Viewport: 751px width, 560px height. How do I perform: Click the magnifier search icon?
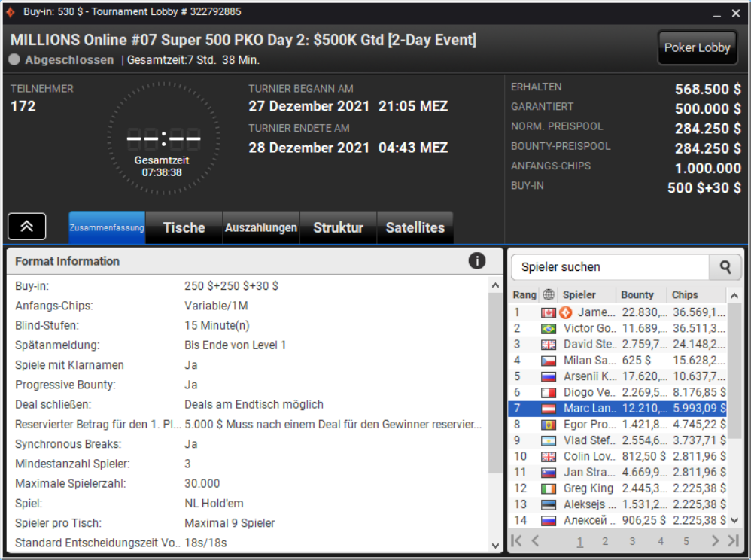click(x=725, y=267)
